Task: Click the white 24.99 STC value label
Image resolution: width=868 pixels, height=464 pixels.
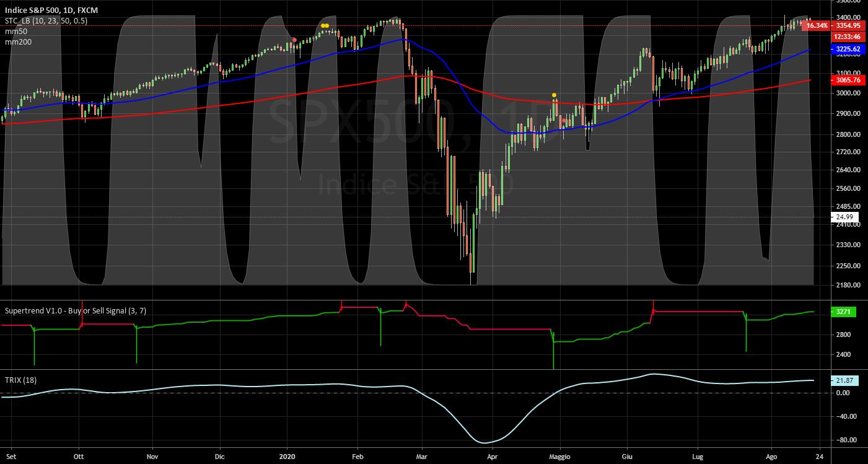Action: pos(845,217)
